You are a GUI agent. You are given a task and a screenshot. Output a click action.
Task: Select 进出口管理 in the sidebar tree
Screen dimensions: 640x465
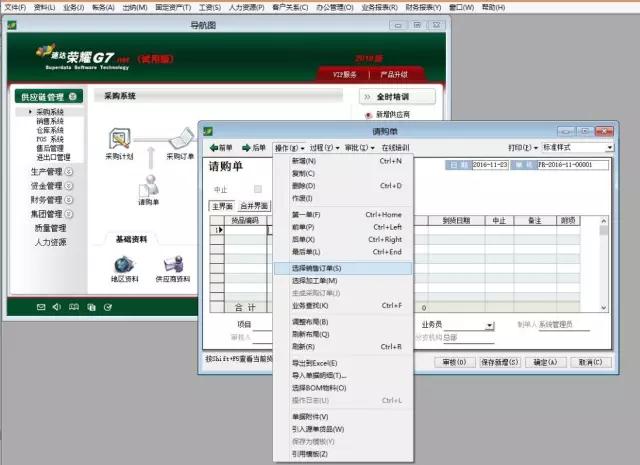[x=53, y=157]
